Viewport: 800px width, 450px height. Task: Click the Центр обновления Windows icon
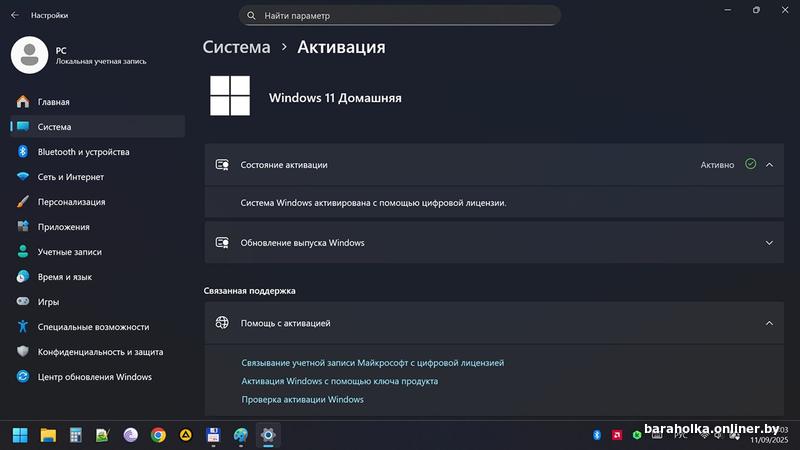[x=23, y=377]
